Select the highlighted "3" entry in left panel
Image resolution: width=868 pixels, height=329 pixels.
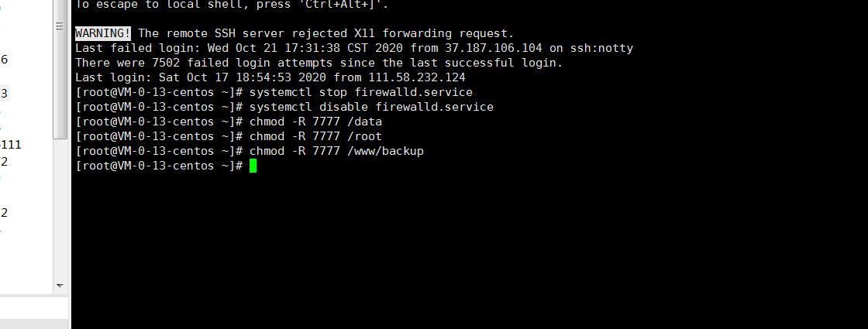point(5,94)
